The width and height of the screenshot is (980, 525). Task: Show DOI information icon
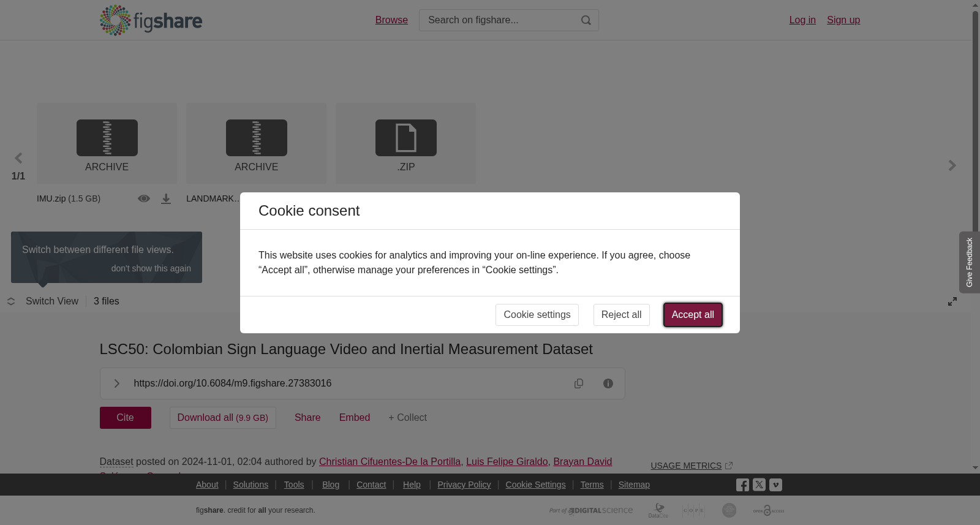click(608, 383)
